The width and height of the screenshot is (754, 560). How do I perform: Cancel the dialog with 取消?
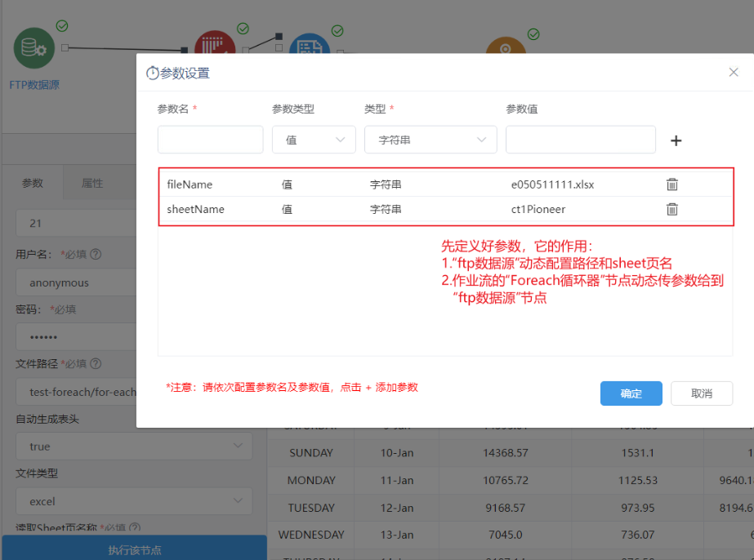pos(702,393)
